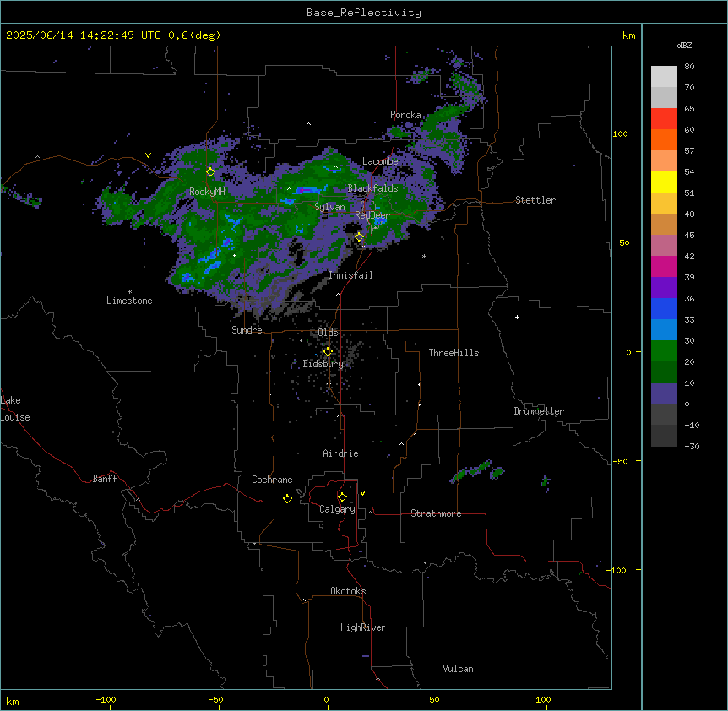This screenshot has width=728, height=711.
Task: Click the Ponoka city label
Action: (x=405, y=115)
